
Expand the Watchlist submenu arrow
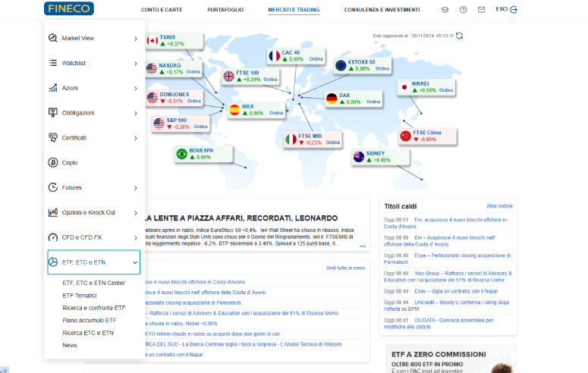click(136, 64)
